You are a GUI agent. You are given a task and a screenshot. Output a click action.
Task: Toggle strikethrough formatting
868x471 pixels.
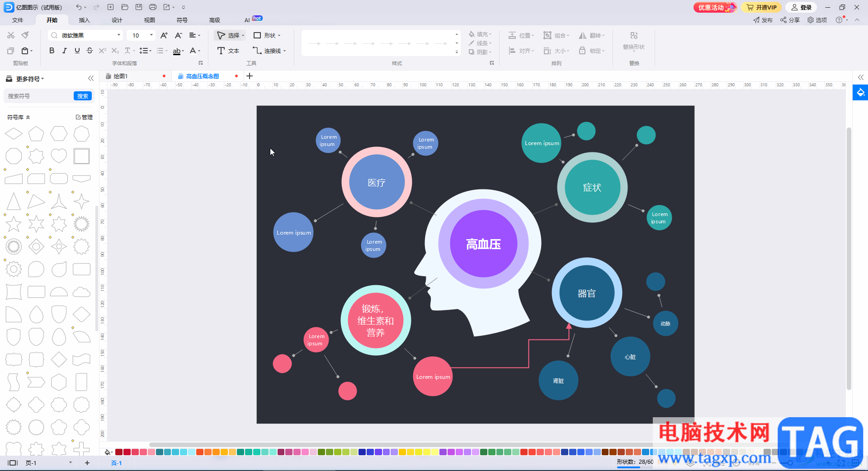coord(90,51)
